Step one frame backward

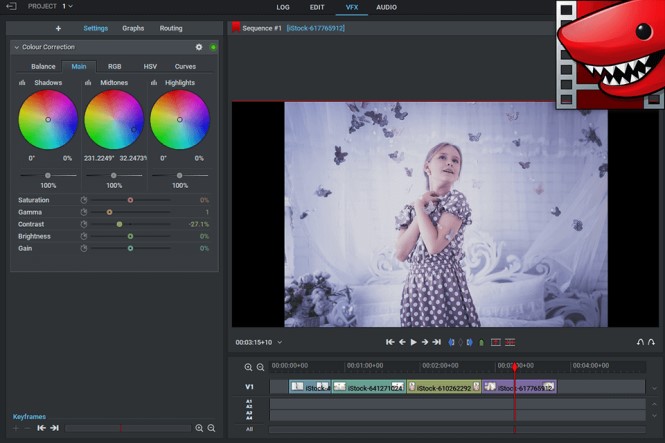point(402,342)
